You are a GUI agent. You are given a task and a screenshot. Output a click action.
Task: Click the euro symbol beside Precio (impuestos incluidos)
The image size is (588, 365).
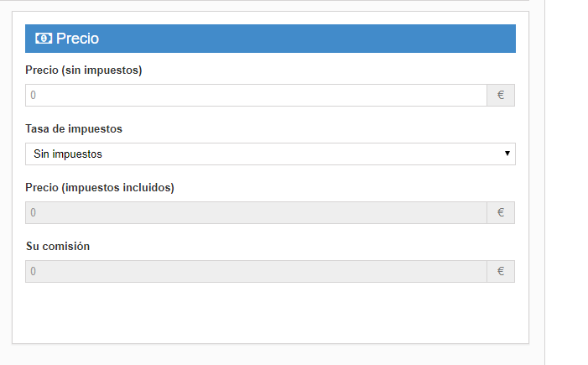[501, 213]
